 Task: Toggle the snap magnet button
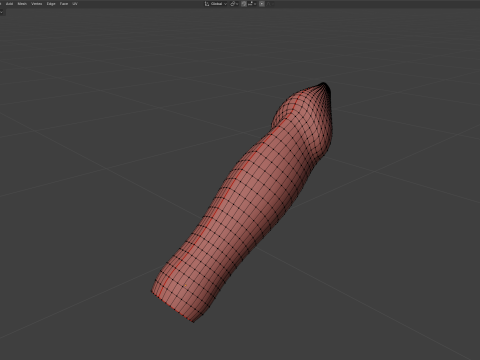(x=244, y=4)
